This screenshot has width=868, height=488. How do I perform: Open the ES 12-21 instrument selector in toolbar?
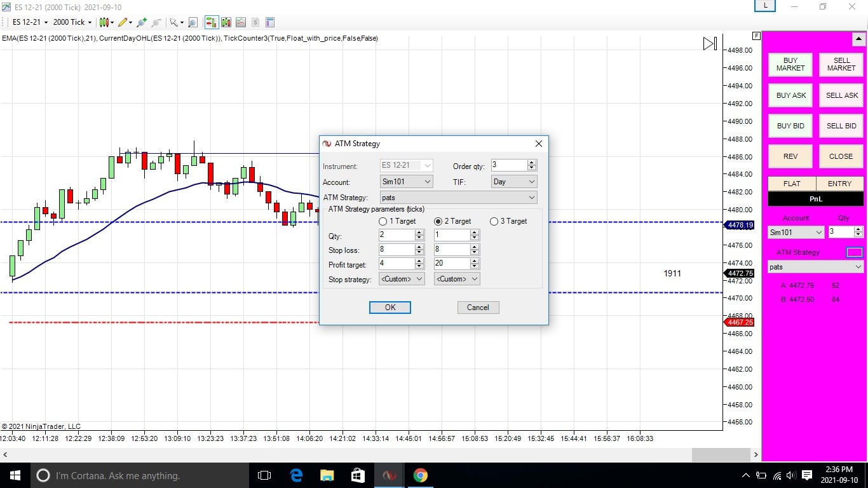pos(30,22)
